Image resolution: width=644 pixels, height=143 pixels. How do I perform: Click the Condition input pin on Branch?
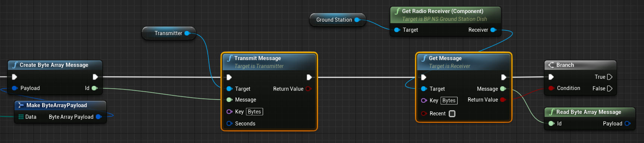pyautogui.click(x=551, y=88)
